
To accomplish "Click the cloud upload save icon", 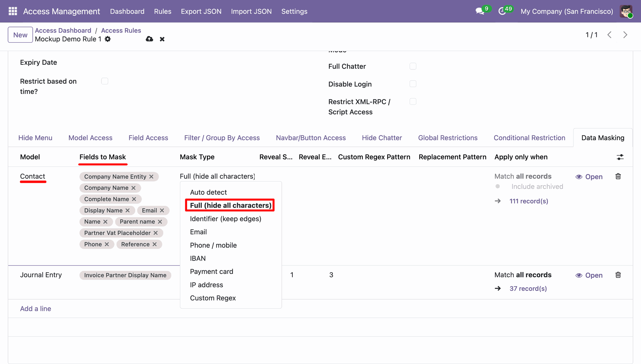I will (150, 39).
